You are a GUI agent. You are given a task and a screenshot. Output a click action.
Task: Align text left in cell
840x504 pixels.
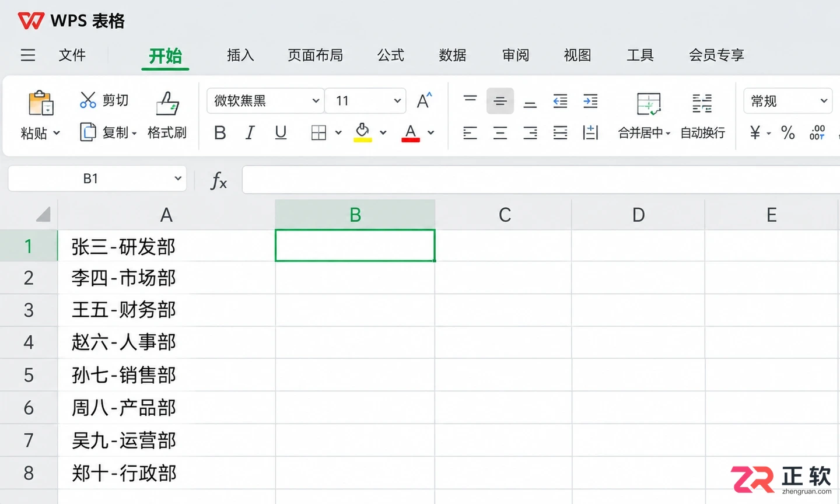470,133
